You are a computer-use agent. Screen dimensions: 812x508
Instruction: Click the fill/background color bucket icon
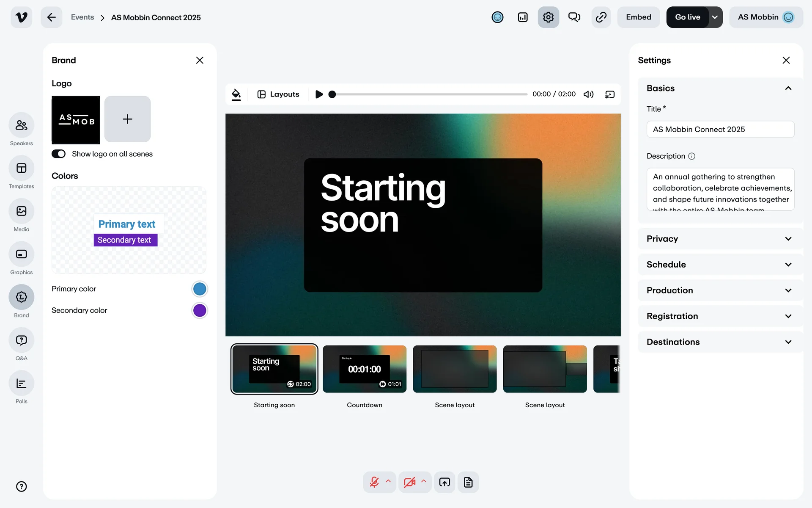(236, 94)
